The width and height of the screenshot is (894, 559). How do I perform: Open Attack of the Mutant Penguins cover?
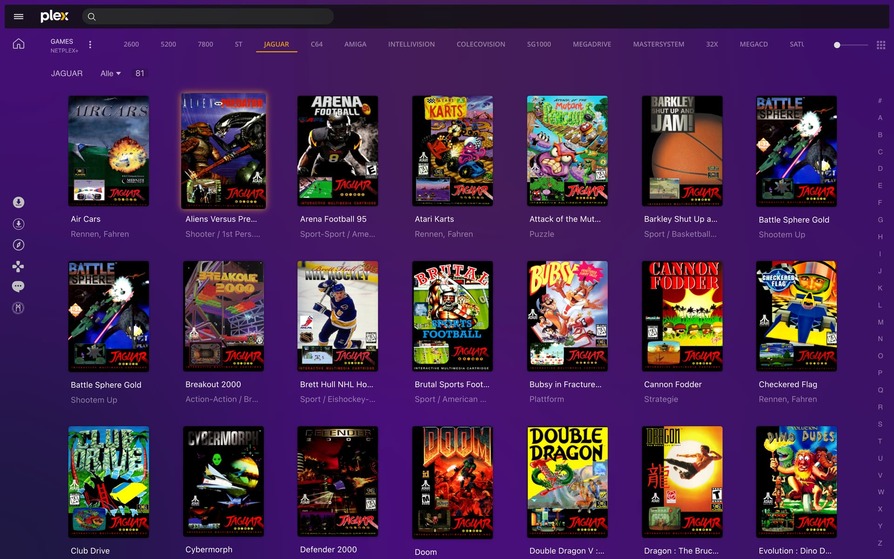567,151
